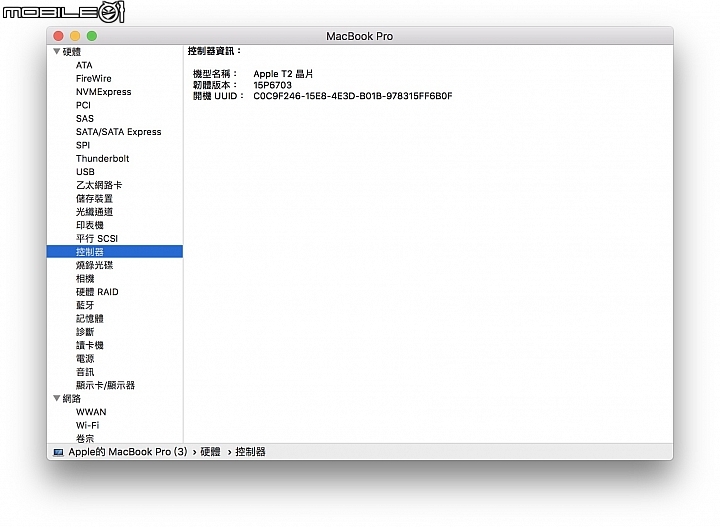Select PCI in the hardware list
This screenshot has height=527, width=720.
click(x=83, y=105)
